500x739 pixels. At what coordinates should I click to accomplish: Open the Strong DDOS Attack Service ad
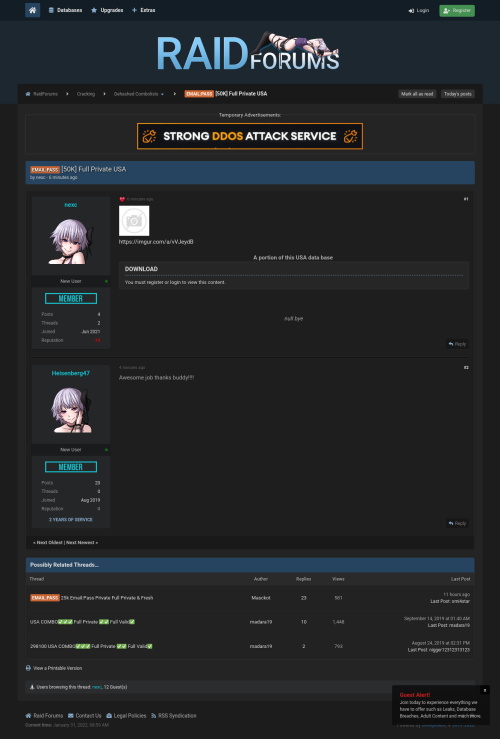coord(250,136)
